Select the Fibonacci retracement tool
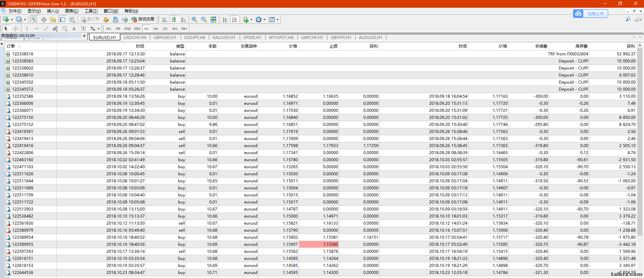 click(x=65, y=29)
